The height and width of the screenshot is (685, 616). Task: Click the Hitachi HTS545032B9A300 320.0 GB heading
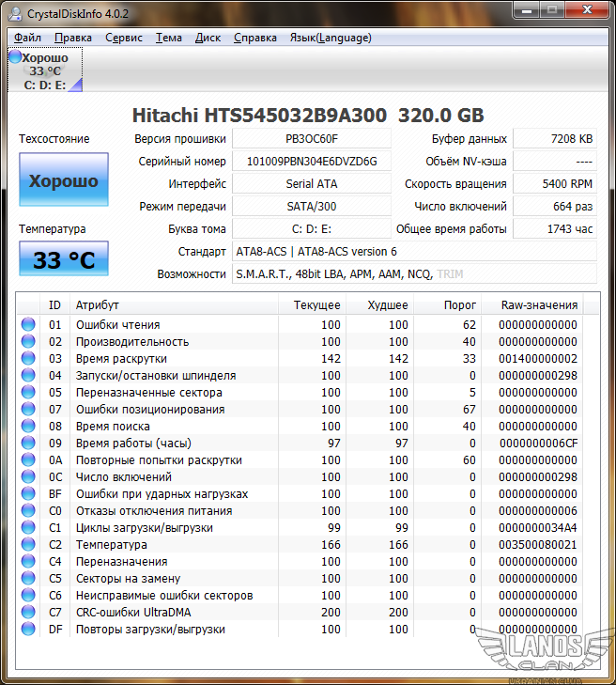coord(308,116)
